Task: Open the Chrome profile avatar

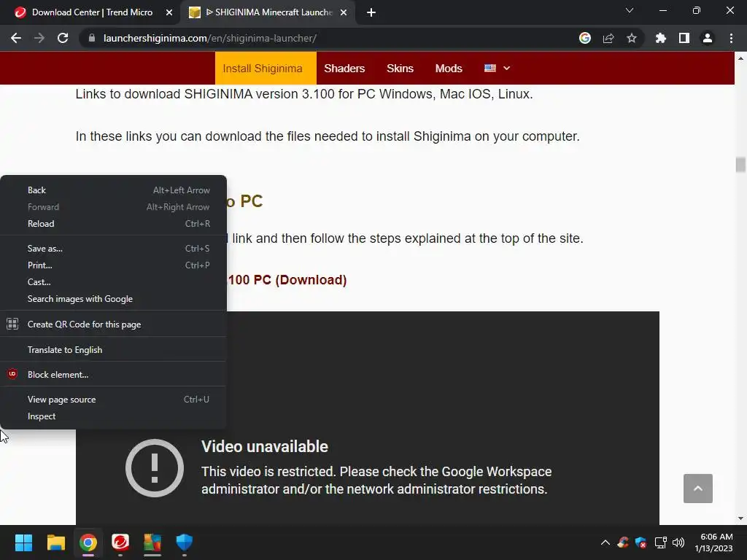Action: tap(708, 38)
